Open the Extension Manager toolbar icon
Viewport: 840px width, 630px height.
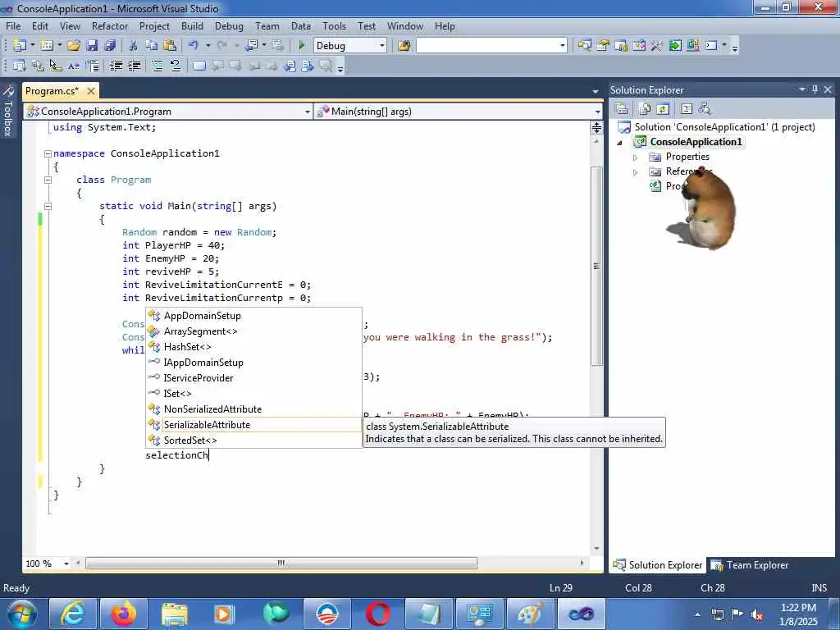[x=692, y=46]
